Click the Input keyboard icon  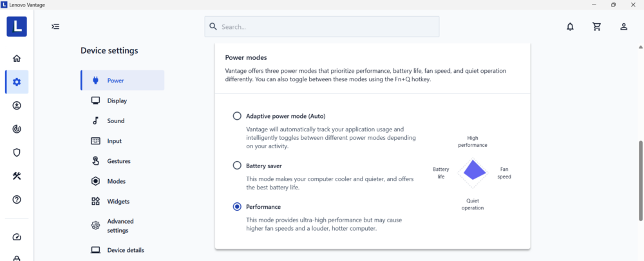(x=95, y=141)
